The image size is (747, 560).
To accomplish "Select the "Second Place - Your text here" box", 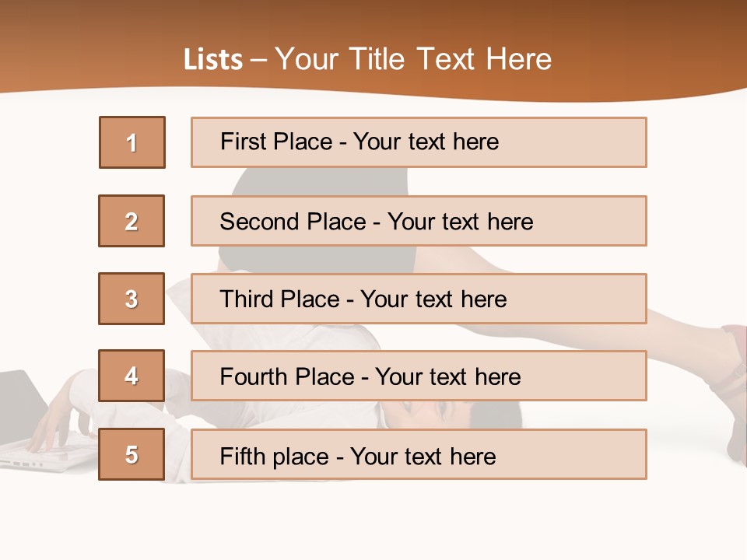I will (419, 221).
